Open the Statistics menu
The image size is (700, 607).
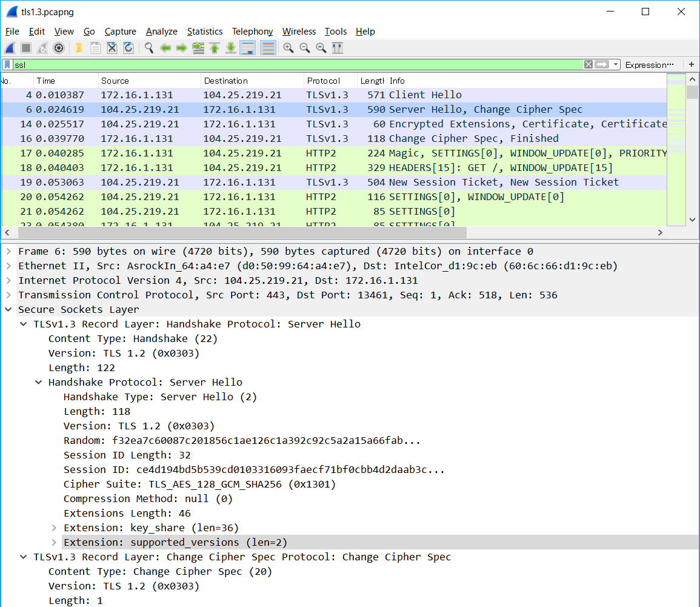205,32
